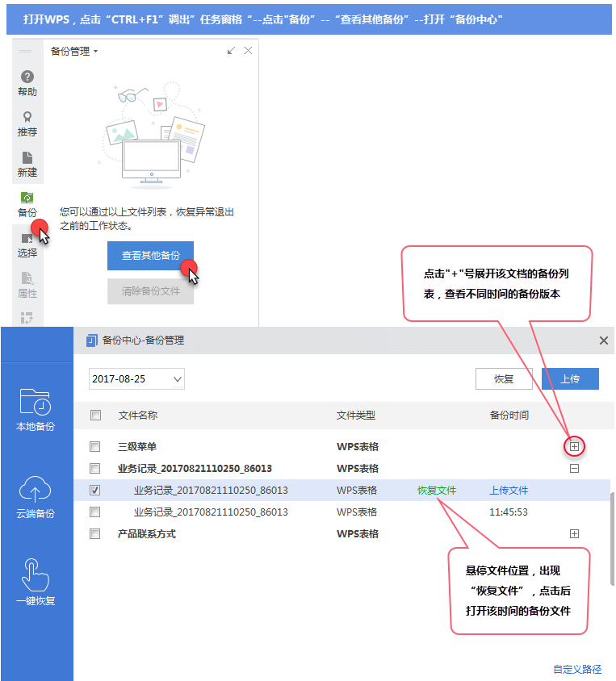Image resolution: width=616 pixels, height=681 pixels.
Task: Open the 自定义路径 custom path link
Action: [577, 669]
